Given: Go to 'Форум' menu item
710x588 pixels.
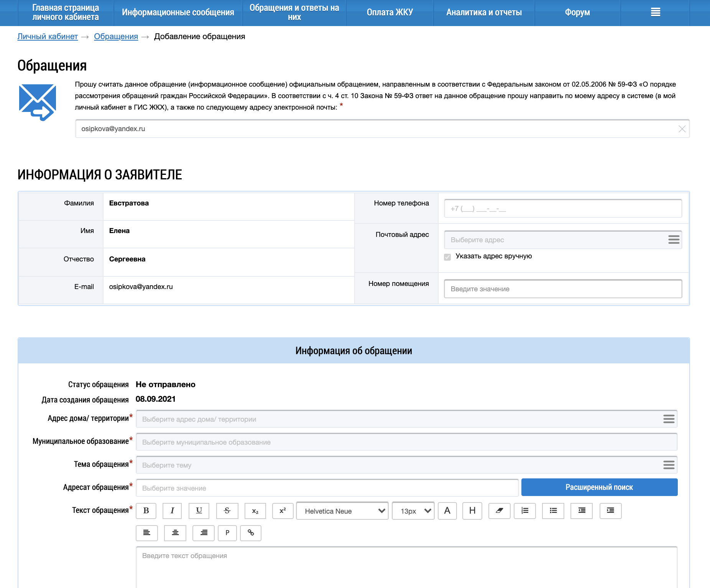Looking at the screenshot, I should pyautogui.click(x=577, y=13).
